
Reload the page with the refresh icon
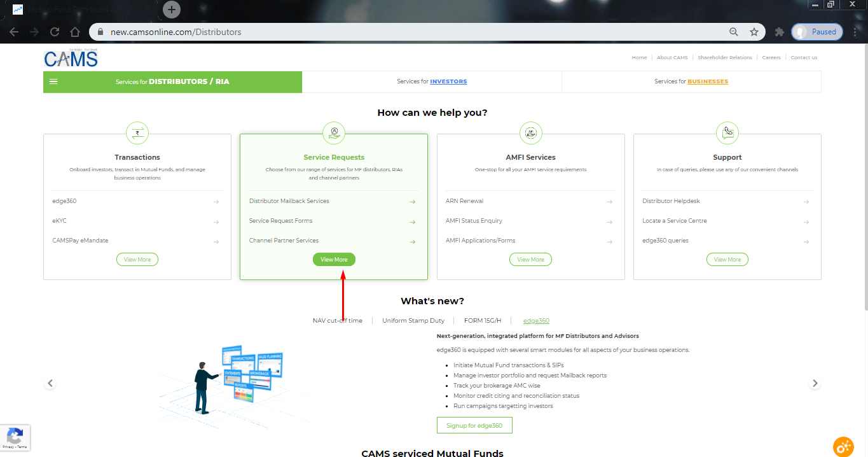55,32
